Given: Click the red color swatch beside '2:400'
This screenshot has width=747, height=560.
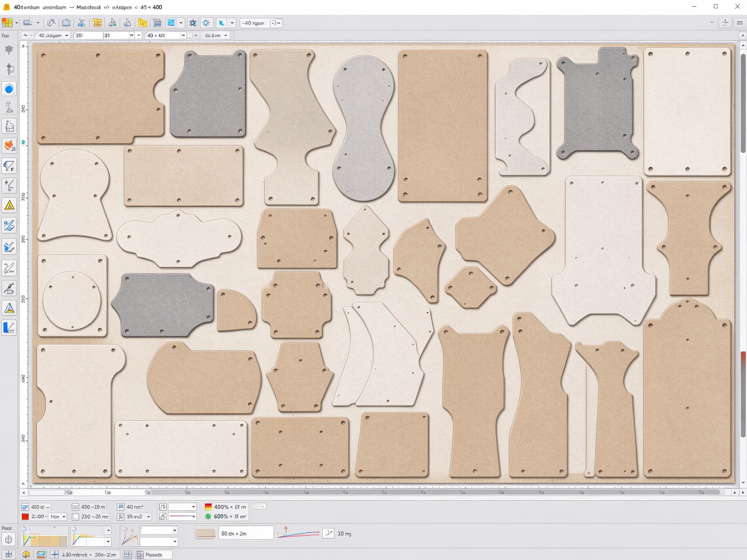Looking at the screenshot, I should (25, 517).
